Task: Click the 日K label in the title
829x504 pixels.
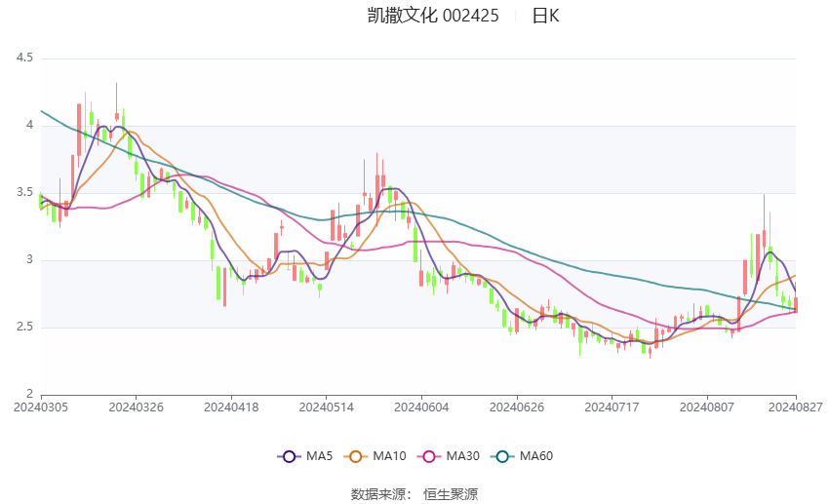Action: tap(545, 16)
